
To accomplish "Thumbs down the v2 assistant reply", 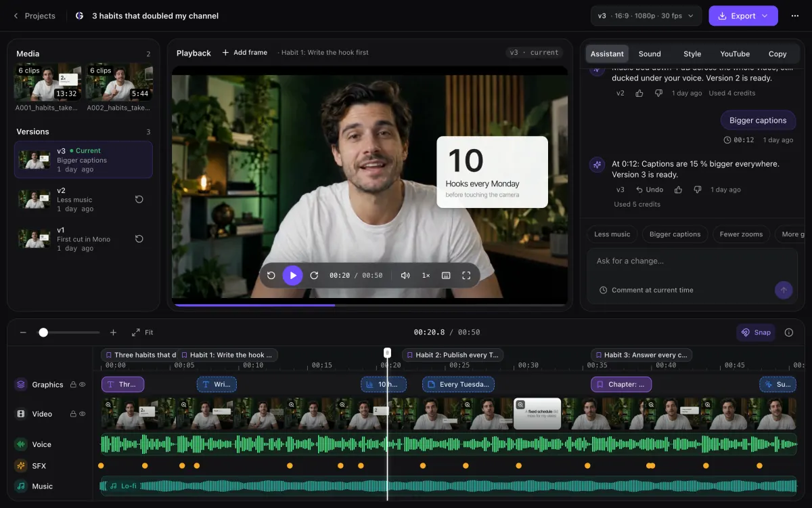I will pos(658,93).
